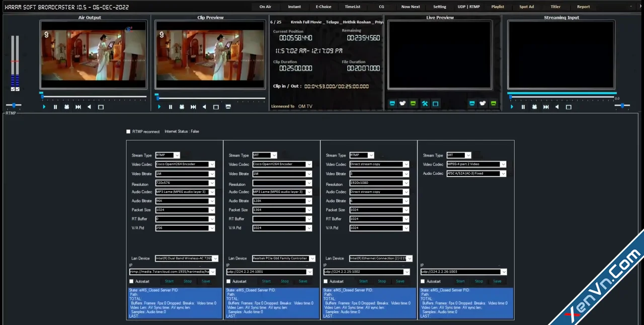Stop the rtmp://media.7starcloud stream
This screenshot has height=325, width=644.
coord(188,281)
